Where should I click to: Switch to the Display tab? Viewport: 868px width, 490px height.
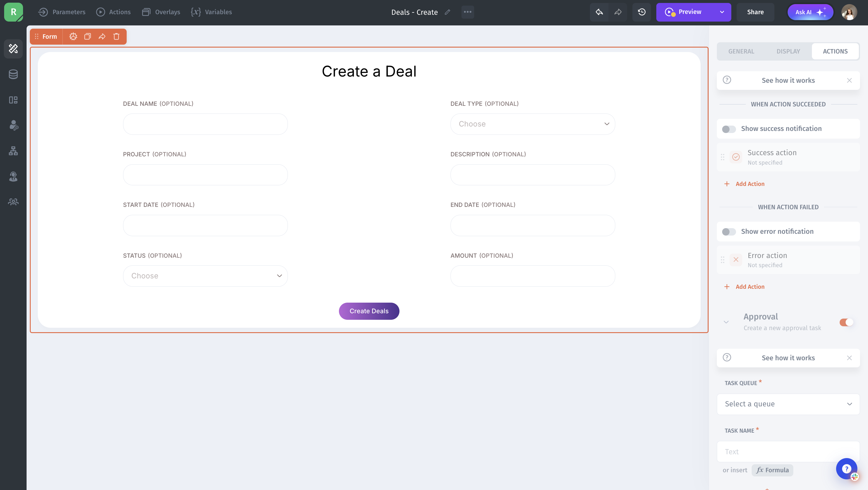tap(788, 51)
